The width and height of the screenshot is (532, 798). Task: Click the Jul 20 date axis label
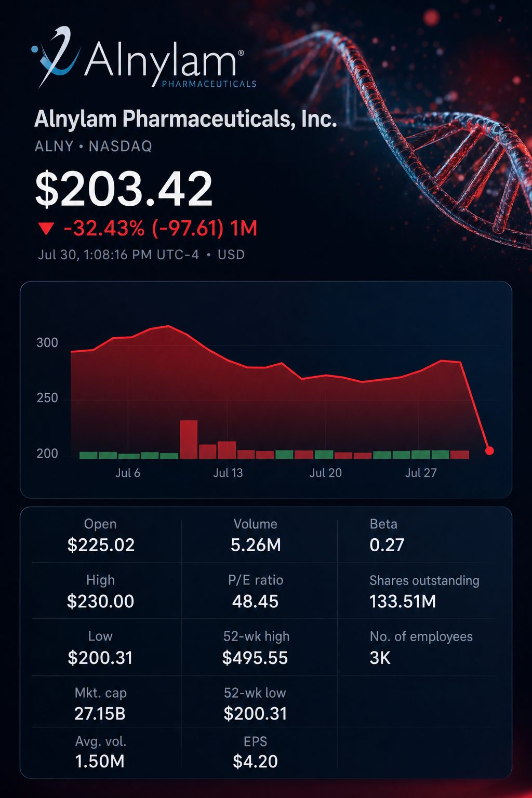(x=326, y=473)
